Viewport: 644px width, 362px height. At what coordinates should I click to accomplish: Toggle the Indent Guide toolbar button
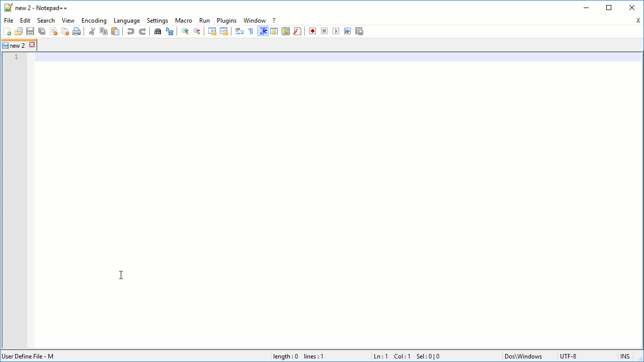(x=263, y=31)
